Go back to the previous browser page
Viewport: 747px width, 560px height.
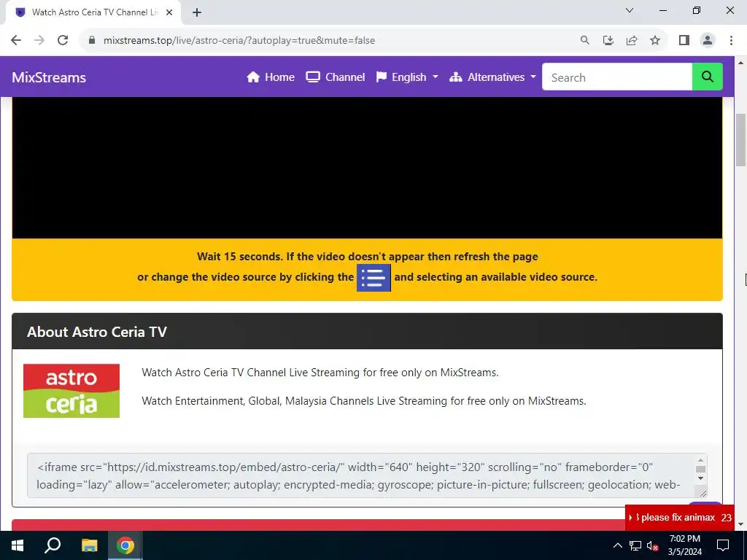(16, 41)
